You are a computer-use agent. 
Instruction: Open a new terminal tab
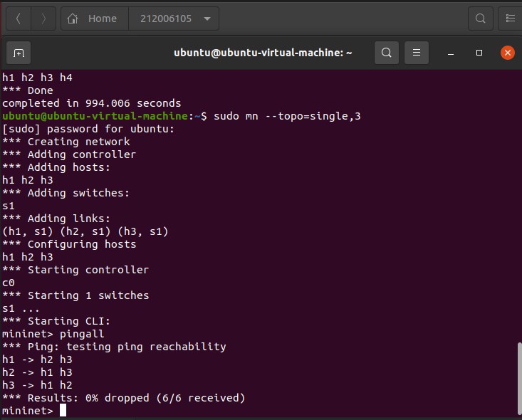tap(19, 53)
